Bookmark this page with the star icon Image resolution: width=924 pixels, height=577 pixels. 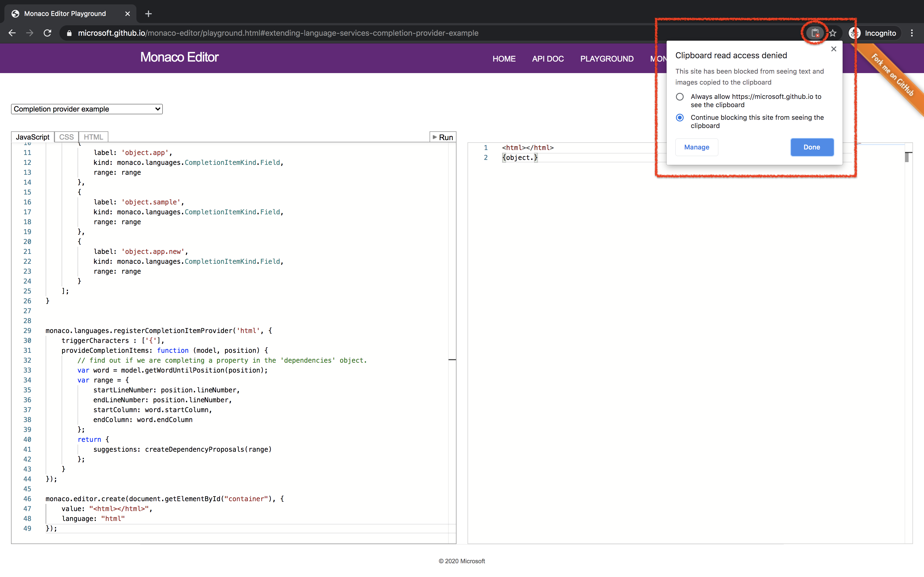pos(833,33)
